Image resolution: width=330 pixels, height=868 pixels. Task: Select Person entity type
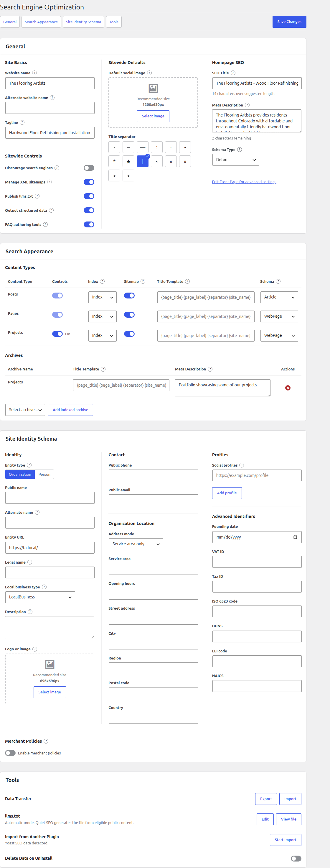[x=44, y=474]
